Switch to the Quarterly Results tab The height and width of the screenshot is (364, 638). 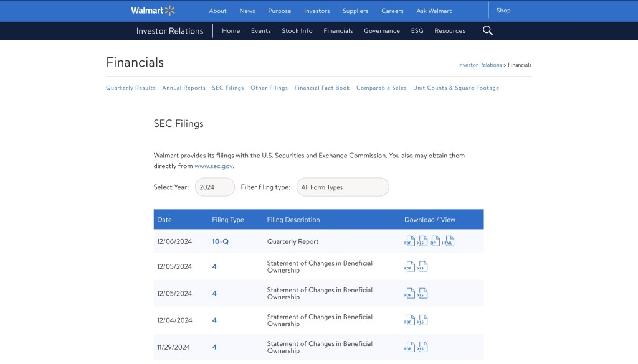click(x=131, y=88)
